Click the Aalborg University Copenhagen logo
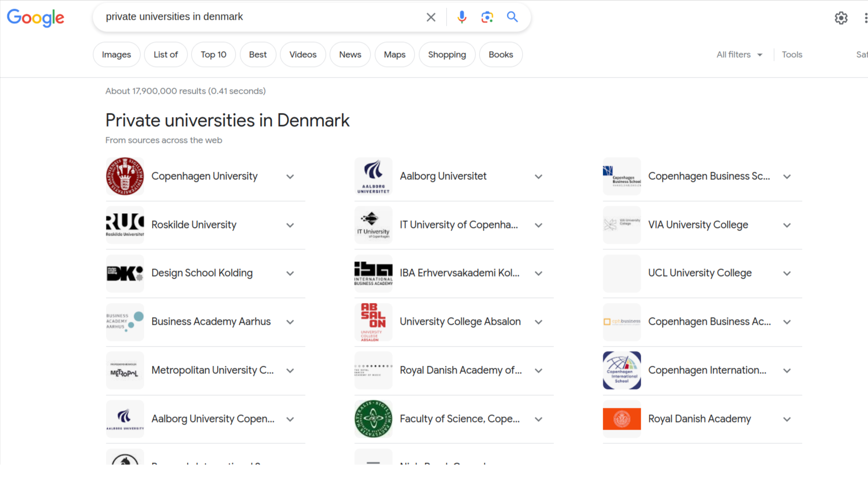Screen dimensions: 868x497 pos(125,419)
